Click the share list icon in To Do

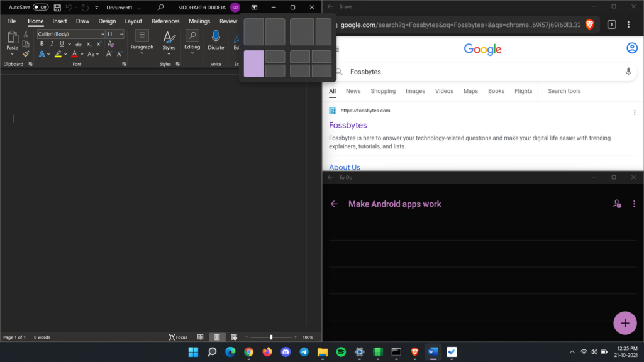tap(617, 204)
